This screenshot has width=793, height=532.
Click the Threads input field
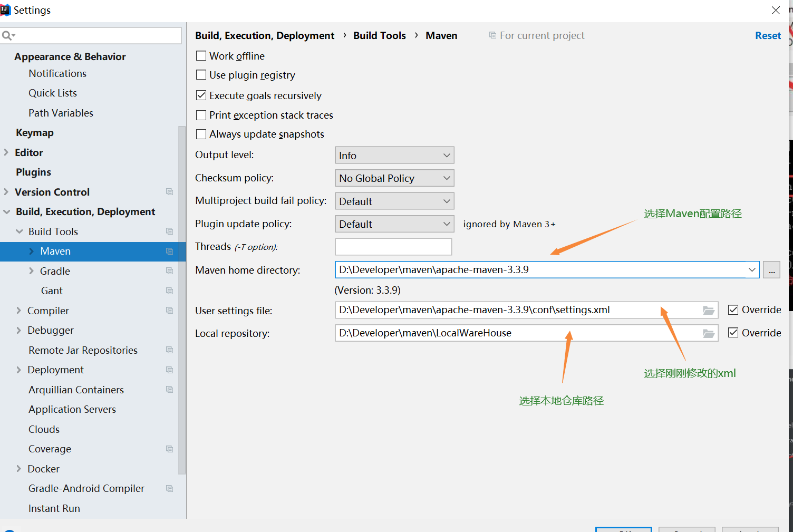click(x=393, y=247)
